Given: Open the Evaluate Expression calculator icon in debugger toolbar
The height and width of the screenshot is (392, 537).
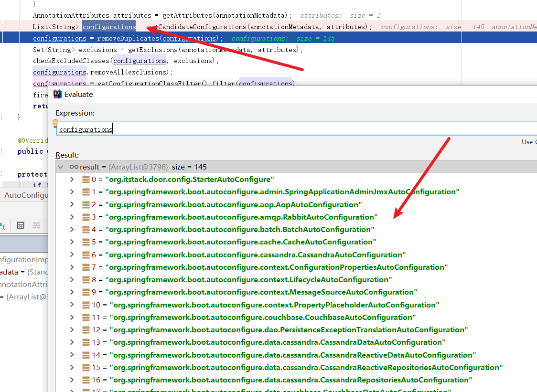Looking at the screenshot, I should click(21, 225).
